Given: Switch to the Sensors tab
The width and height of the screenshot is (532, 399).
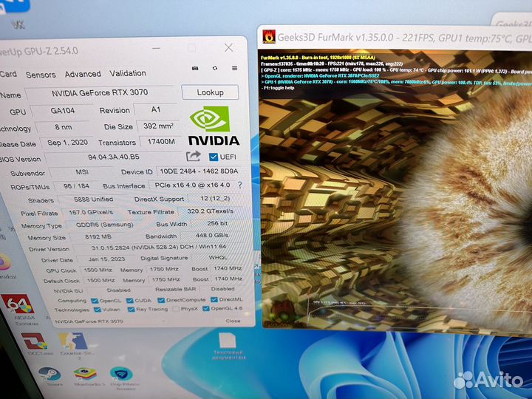Looking at the screenshot, I should click(41, 75).
